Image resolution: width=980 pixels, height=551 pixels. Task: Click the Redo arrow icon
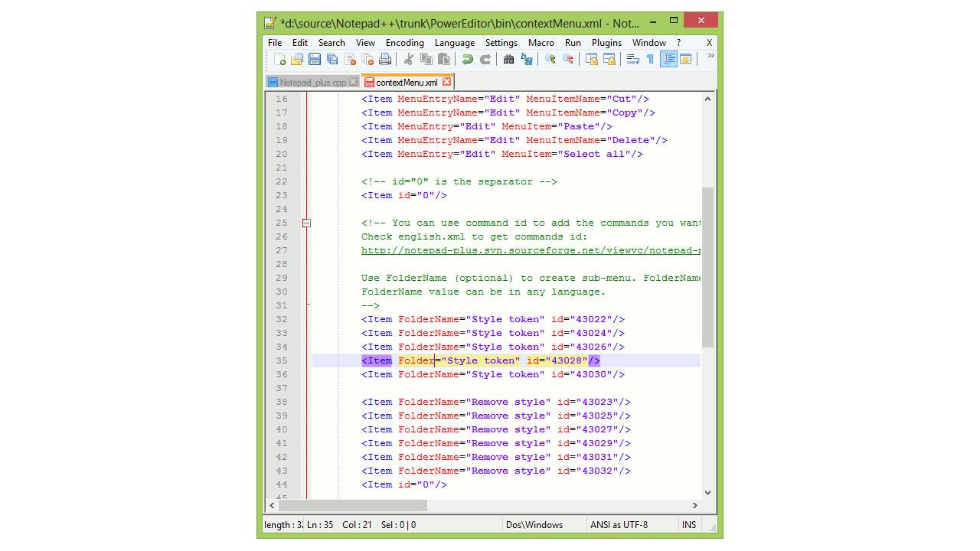coord(485,59)
